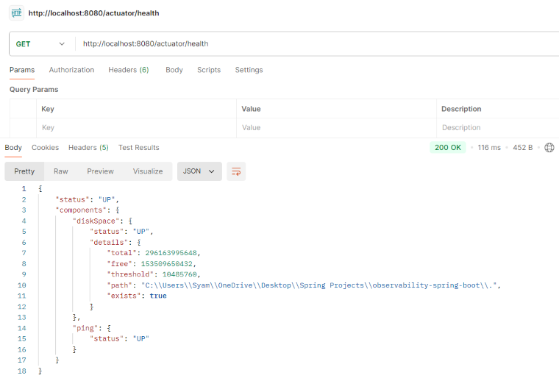The width and height of the screenshot is (559, 392).
Task: Open the Scripts tab
Action: (209, 70)
